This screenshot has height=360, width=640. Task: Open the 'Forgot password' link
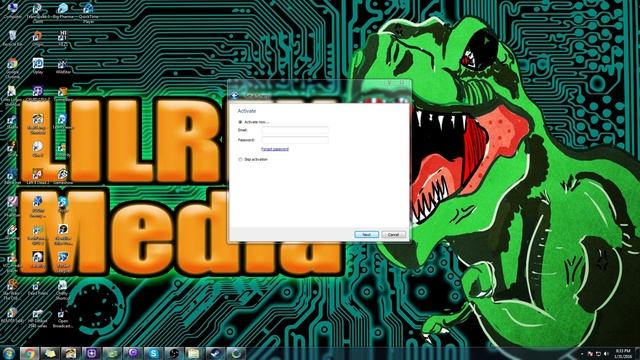(x=275, y=149)
